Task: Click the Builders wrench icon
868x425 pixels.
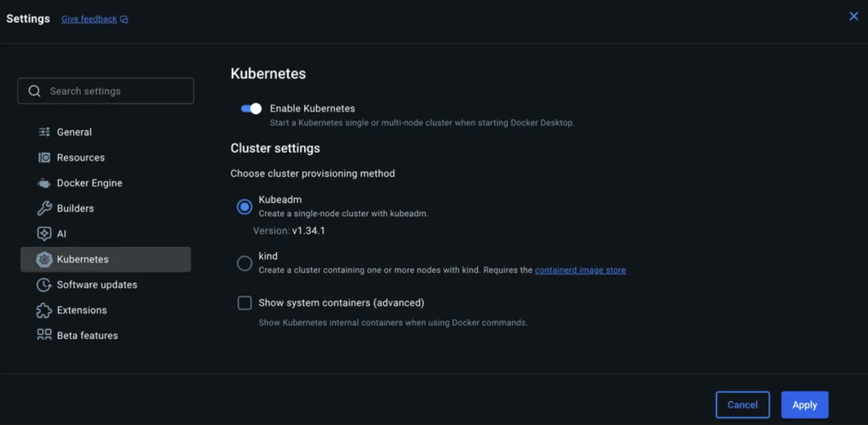Action: tap(44, 208)
